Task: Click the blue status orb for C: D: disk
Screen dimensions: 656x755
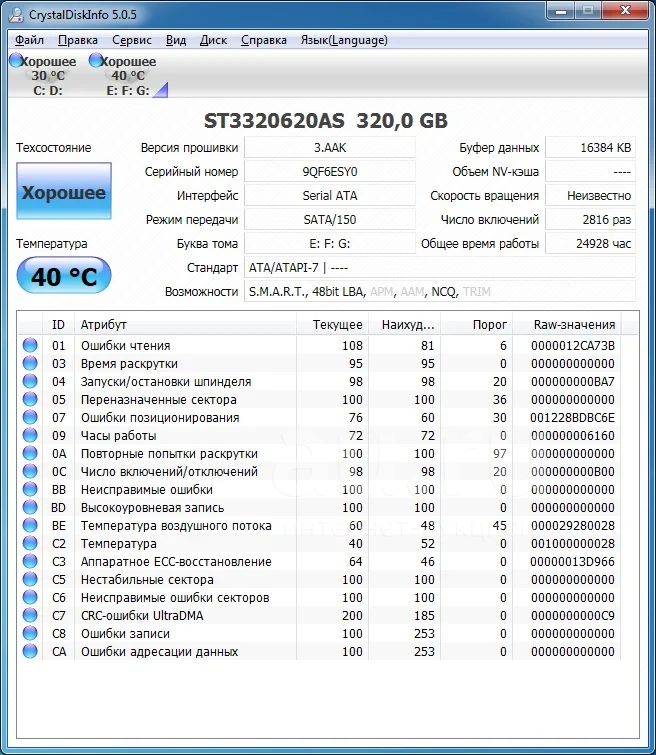Action: coord(16,60)
